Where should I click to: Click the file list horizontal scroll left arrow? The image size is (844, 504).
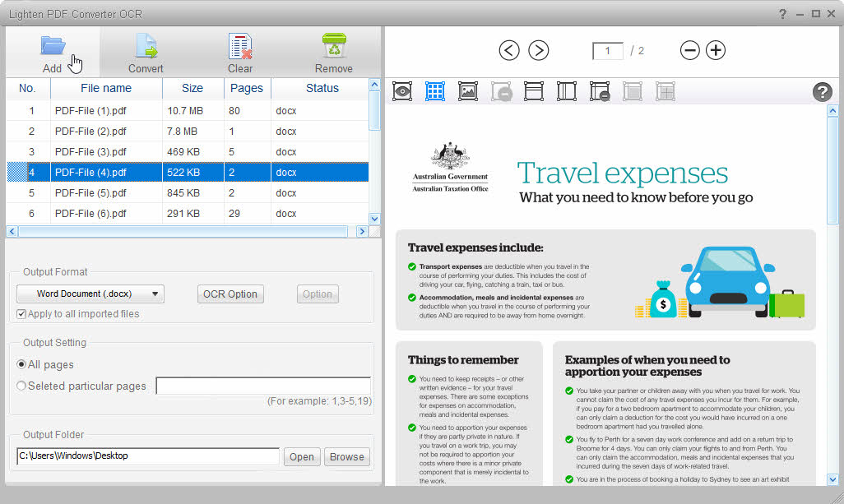12,231
